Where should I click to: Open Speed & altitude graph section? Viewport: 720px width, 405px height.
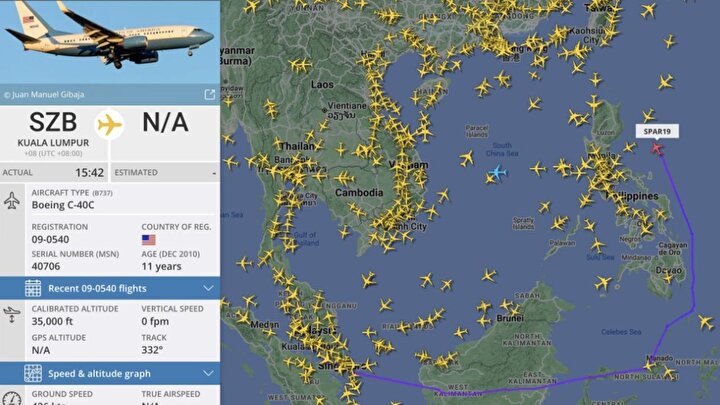tap(110, 373)
